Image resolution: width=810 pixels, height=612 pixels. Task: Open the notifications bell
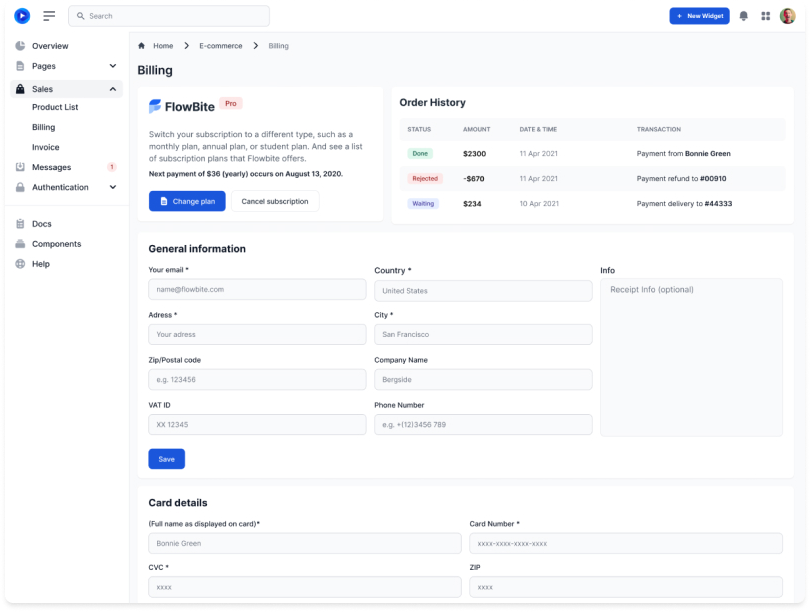tap(743, 16)
